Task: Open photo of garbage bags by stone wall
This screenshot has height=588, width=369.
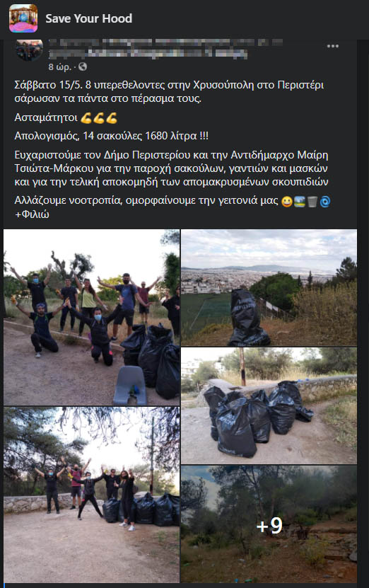Action: (269, 405)
